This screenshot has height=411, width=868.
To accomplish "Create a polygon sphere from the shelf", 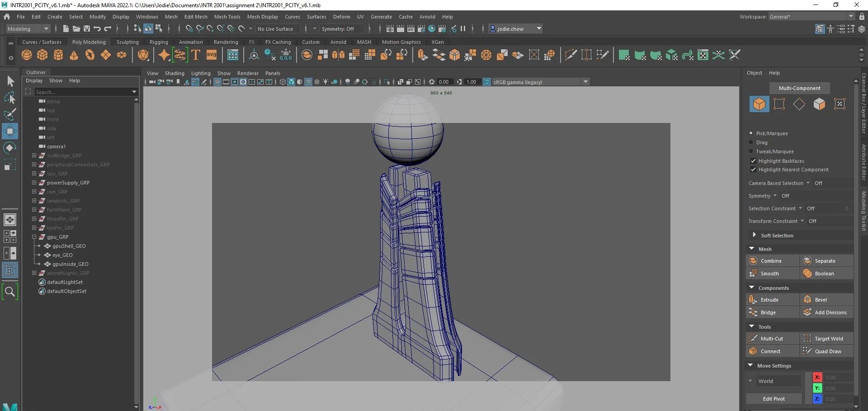I will [x=27, y=55].
